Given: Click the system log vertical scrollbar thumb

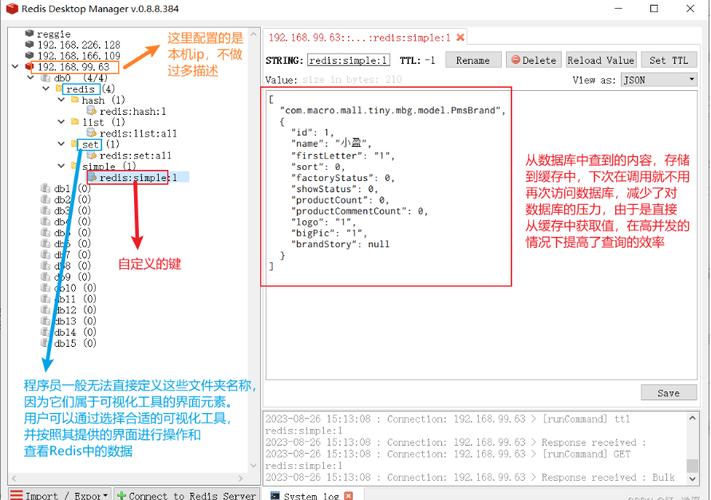Looking at the screenshot, I should (692, 466).
